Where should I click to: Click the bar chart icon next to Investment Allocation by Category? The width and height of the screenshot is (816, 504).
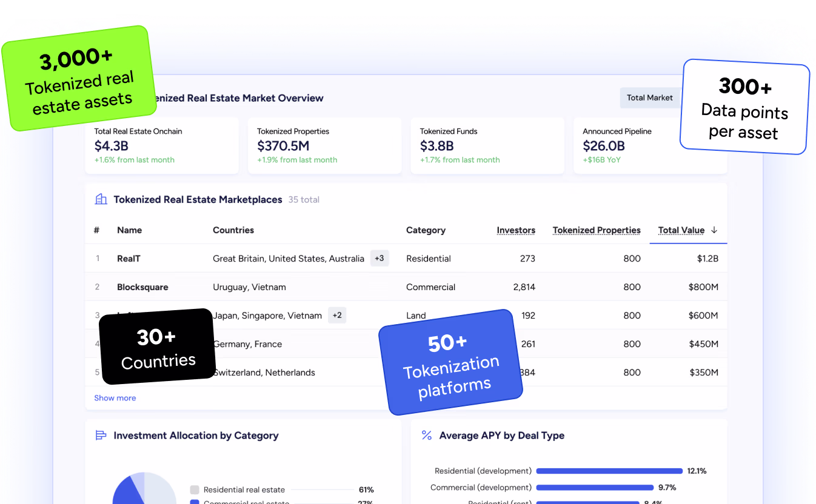click(x=101, y=435)
